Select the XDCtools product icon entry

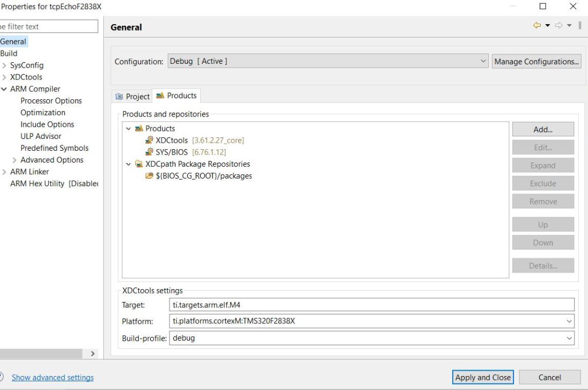150,141
